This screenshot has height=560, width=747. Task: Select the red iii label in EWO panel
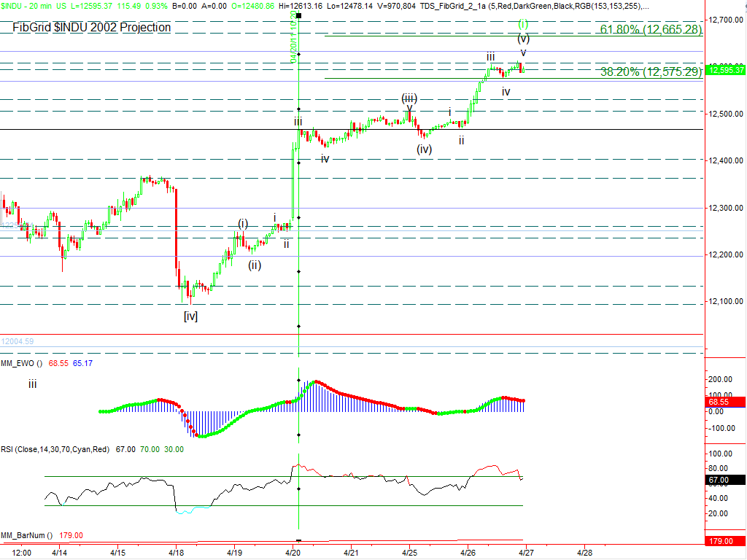click(x=33, y=384)
